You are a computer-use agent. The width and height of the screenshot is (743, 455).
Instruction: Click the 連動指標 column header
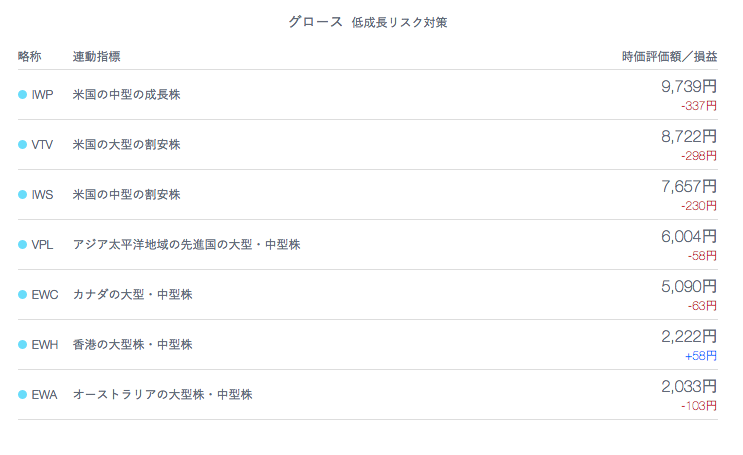point(96,56)
